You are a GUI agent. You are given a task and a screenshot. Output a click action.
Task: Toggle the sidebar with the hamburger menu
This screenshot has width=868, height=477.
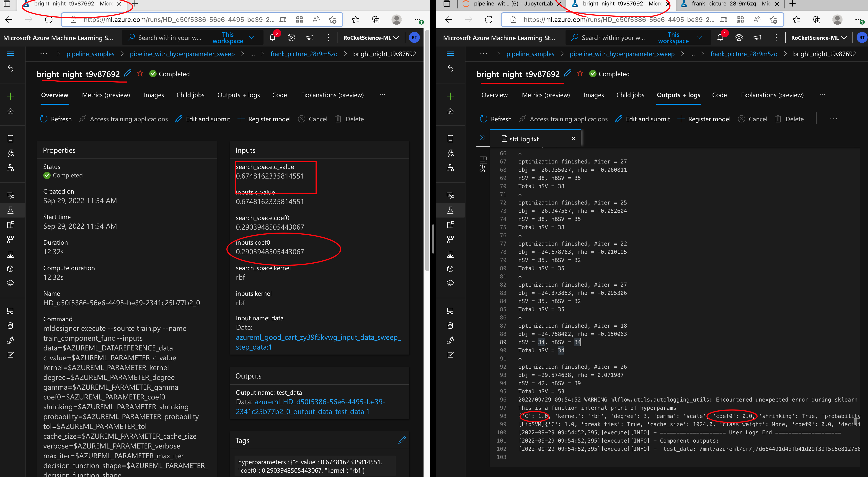tap(10, 54)
